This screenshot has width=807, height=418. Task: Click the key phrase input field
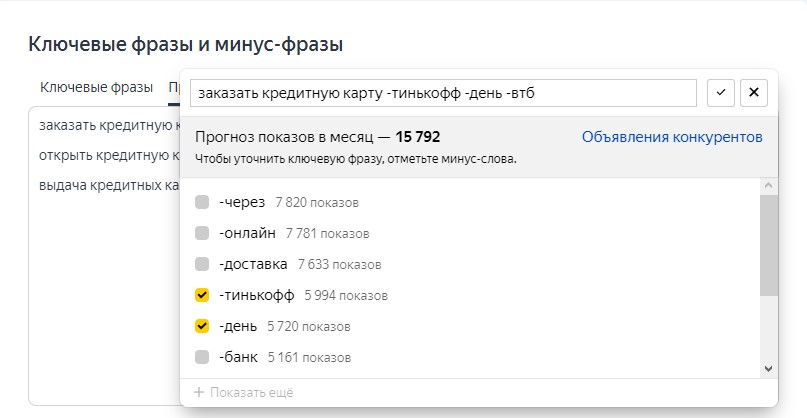(x=443, y=93)
